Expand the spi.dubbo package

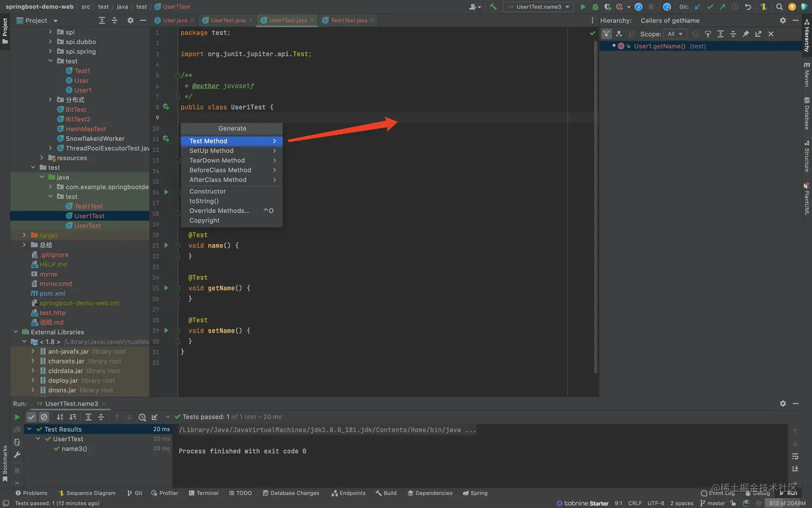(x=50, y=42)
